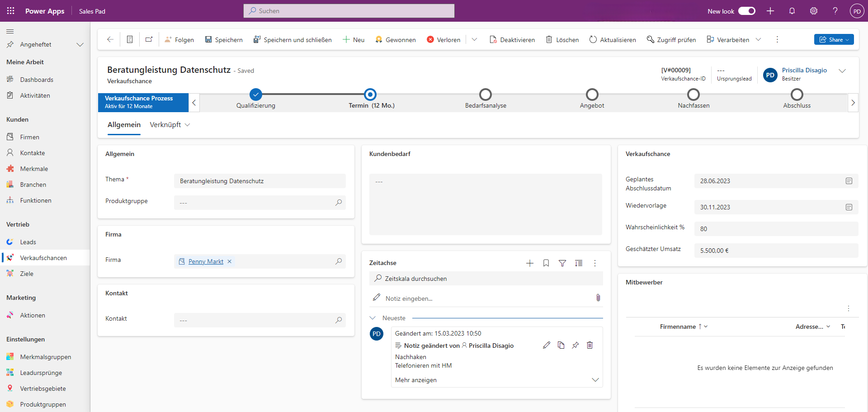Click the timeline expand all records icon

tap(579, 263)
